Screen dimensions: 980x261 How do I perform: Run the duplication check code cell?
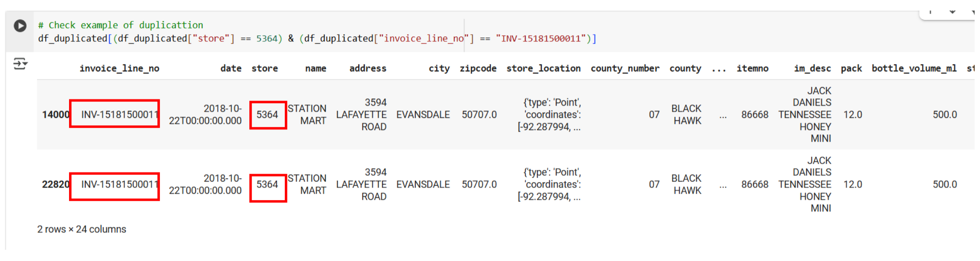tap(20, 26)
